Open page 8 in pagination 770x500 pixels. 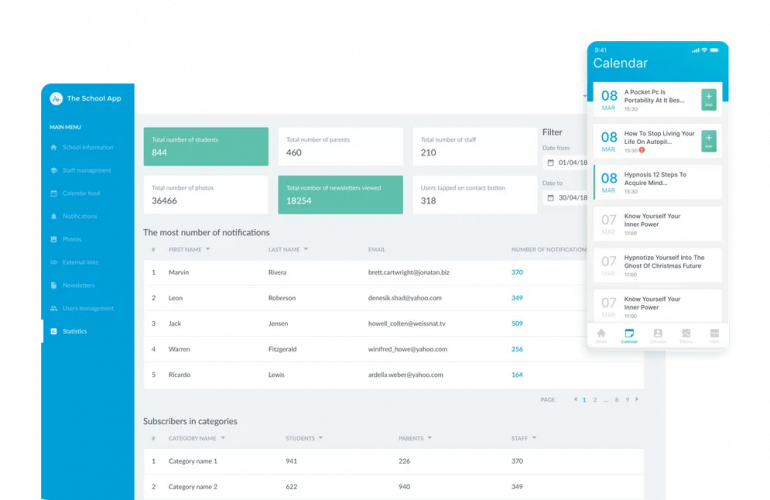[x=616, y=400]
